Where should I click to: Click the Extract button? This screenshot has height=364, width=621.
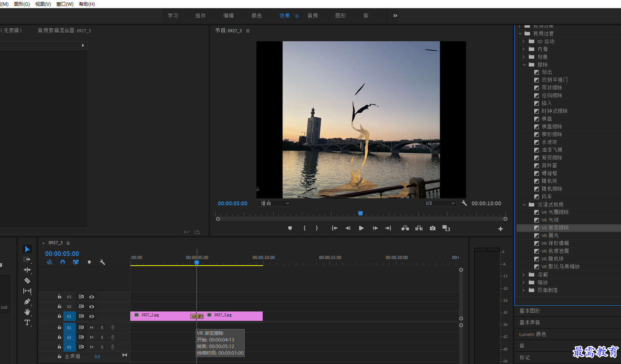point(419,228)
